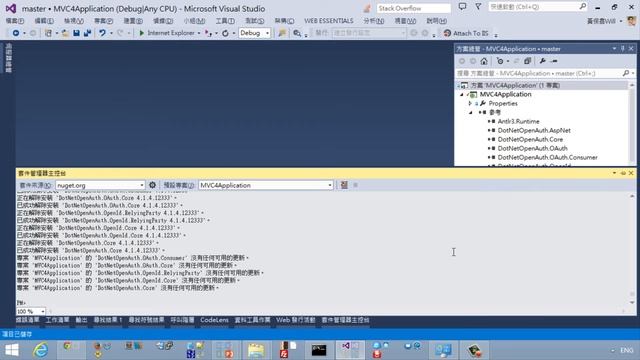This screenshot has width=640, height=360.
Task: Toggle Show All Files in Solution Explorer
Action: pos(527,61)
